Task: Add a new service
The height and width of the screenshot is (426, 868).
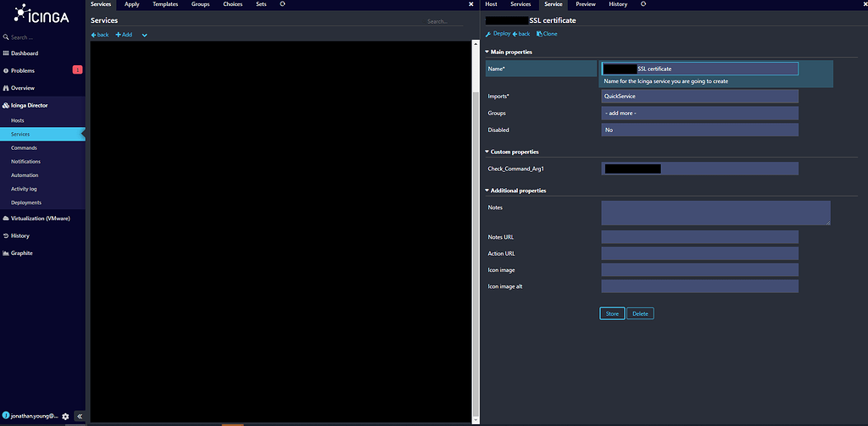Action: coord(124,35)
